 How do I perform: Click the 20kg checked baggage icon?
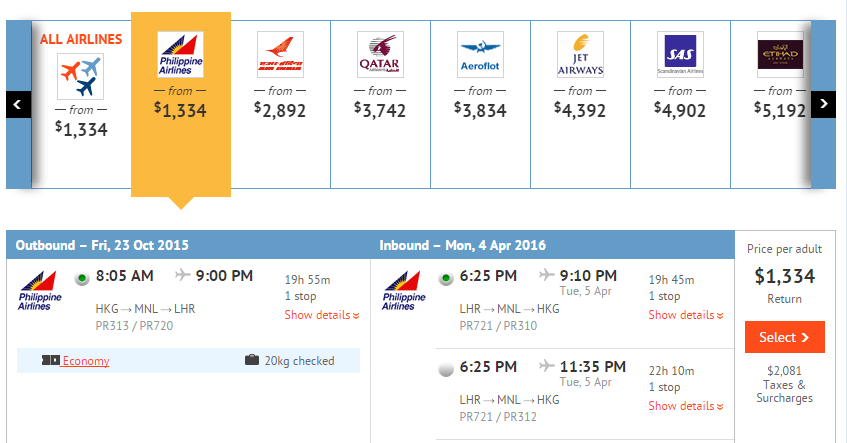point(252,361)
